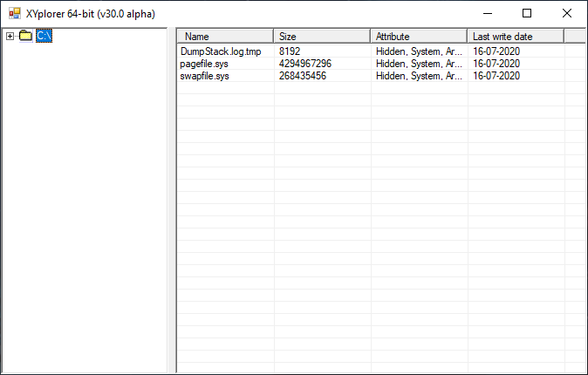Click the 268435456 size cell
588x375 pixels.
pyautogui.click(x=303, y=76)
